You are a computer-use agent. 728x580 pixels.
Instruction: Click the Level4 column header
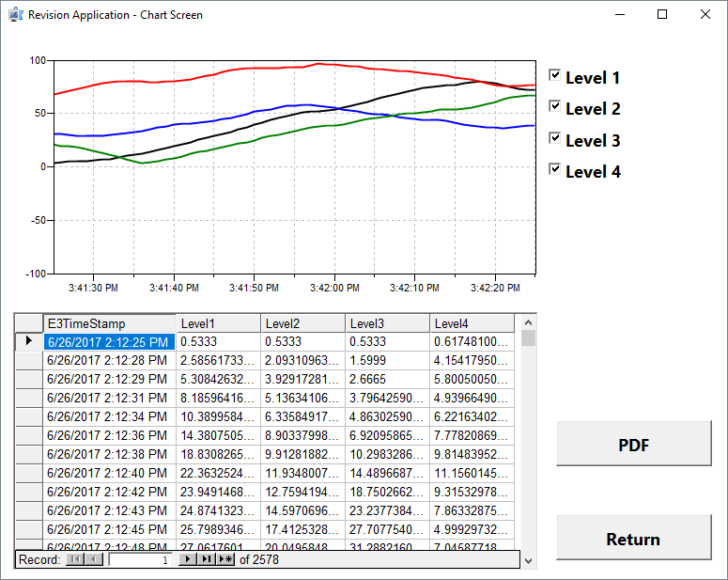click(x=472, y=323)
